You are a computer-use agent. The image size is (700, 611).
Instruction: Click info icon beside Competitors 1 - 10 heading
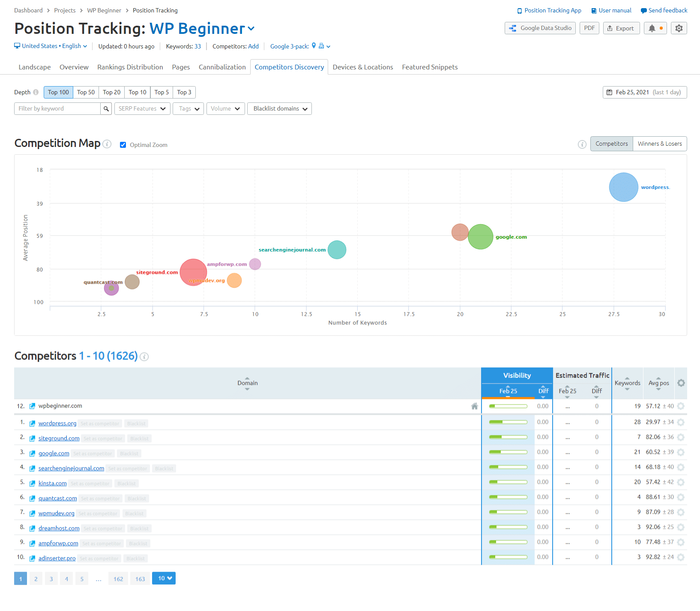point(144,356)
